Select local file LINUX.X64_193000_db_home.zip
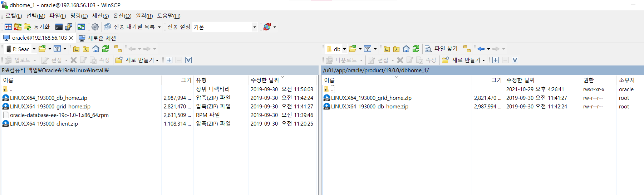Viewport: 644px width, 195px height. point(49,98)
